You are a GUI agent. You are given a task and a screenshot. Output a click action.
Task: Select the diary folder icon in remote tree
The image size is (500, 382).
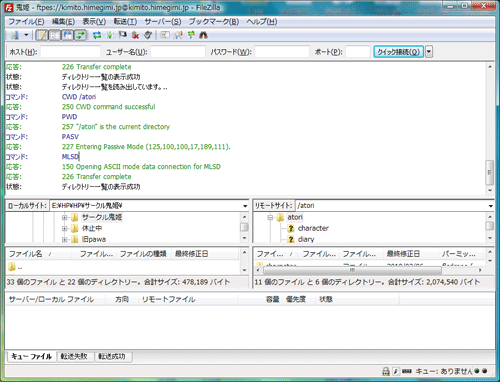click(291, 239)
